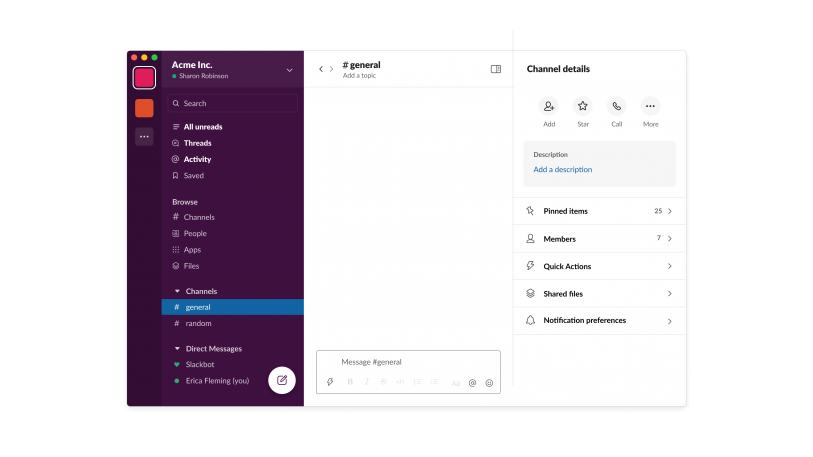Collapse the Direct Messages section triangle
This screenshot has width=813, height=457.
coord(177,349)
